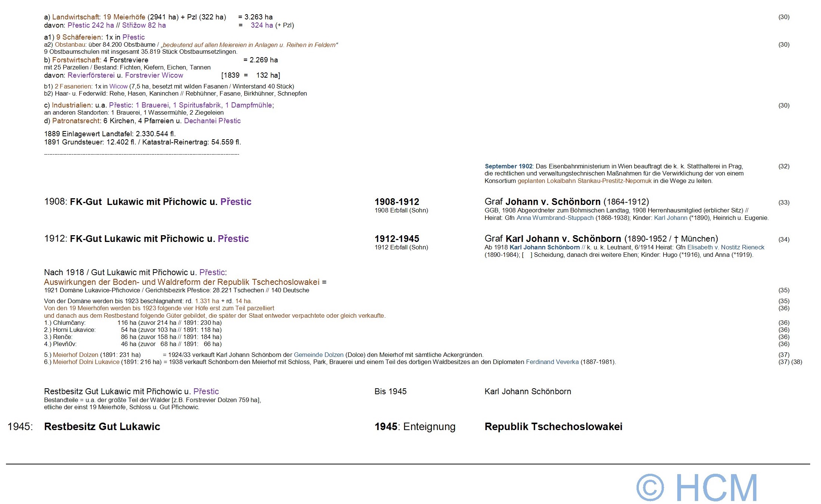Click the Elisabeth v. Nostitz Rieneck link
Viewport: 821px width, 504px height.
[725, 247]
